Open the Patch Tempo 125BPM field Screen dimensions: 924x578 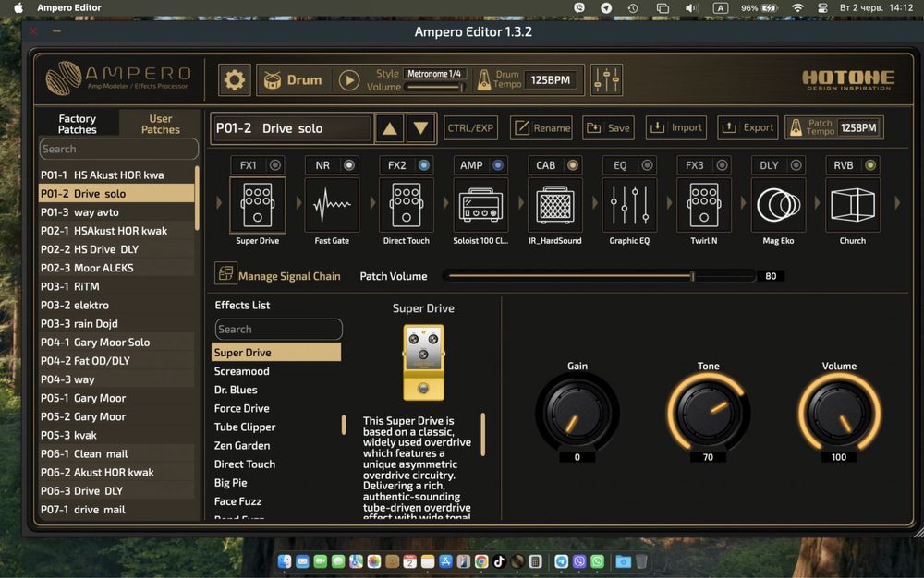pos(858,127)
